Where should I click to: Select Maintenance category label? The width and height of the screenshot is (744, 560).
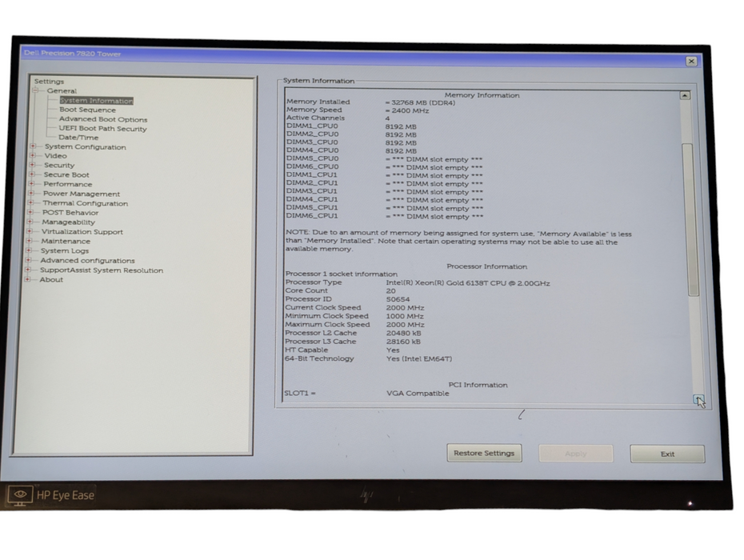coord(66,241)
